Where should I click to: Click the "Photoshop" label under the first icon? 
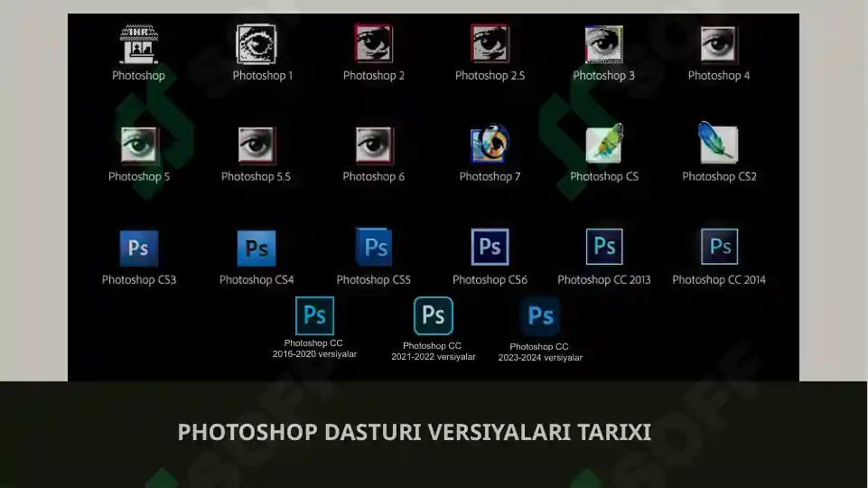pos(138,76)
